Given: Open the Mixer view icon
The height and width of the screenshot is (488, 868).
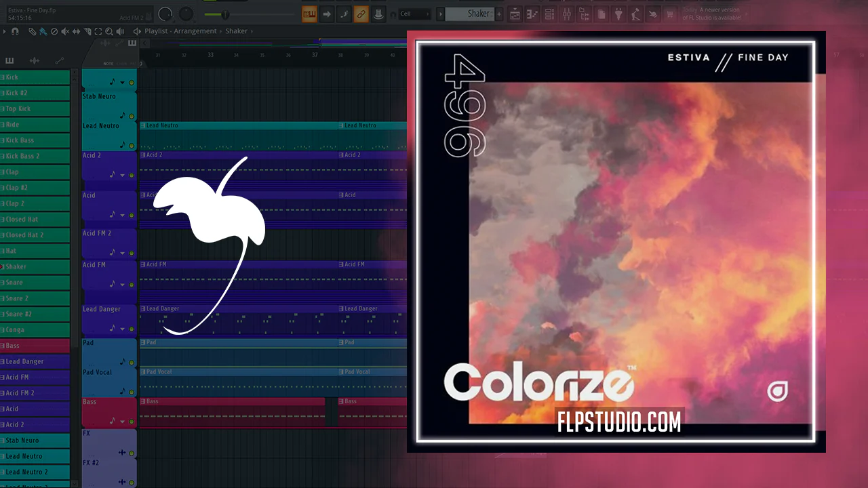Looking at the screenshot, I should [567, 14].
